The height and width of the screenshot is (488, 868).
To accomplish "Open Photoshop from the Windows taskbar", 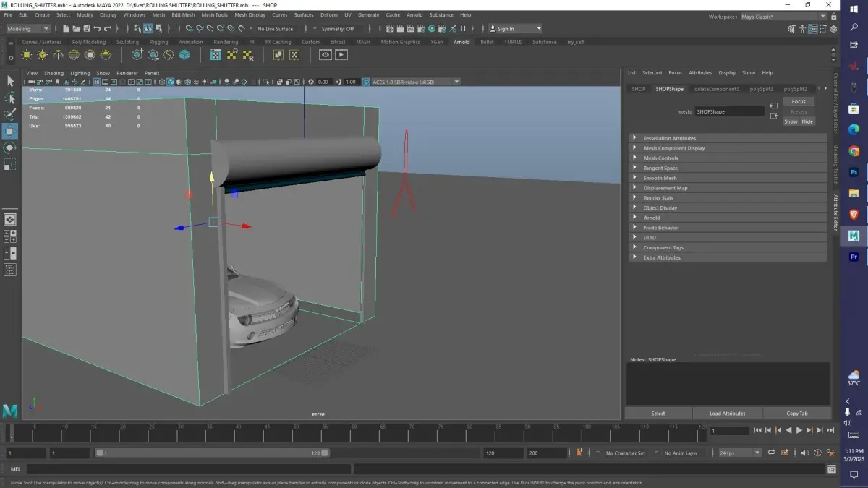I will (x=854, y=173).
